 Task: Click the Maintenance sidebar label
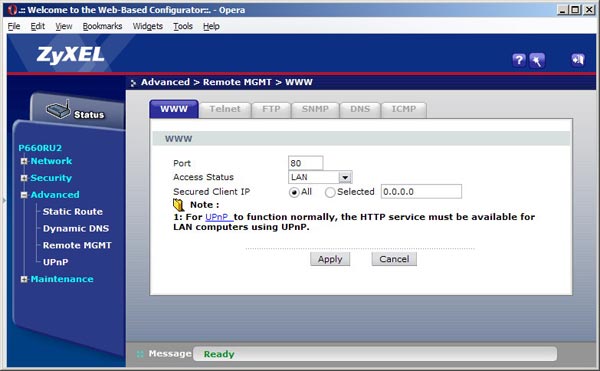62,279
